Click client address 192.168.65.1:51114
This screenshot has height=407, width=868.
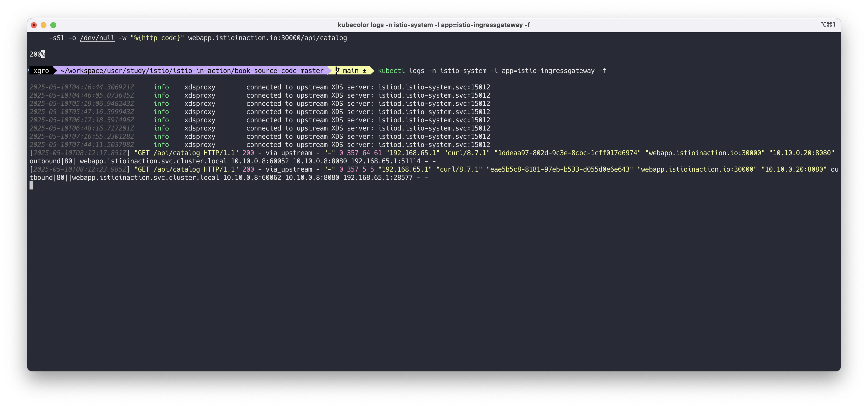[386, 161]
